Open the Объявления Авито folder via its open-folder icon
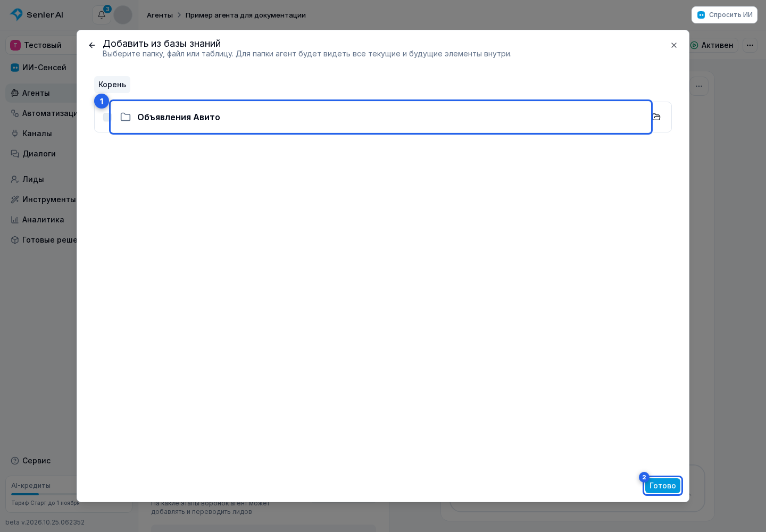Screen dimensions: 766x532 (656, 117)
